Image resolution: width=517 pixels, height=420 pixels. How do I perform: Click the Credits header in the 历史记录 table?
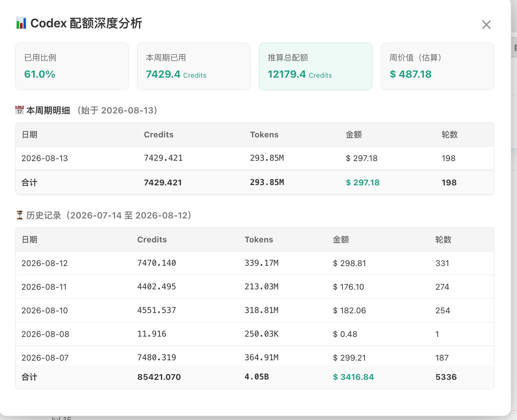152,240
